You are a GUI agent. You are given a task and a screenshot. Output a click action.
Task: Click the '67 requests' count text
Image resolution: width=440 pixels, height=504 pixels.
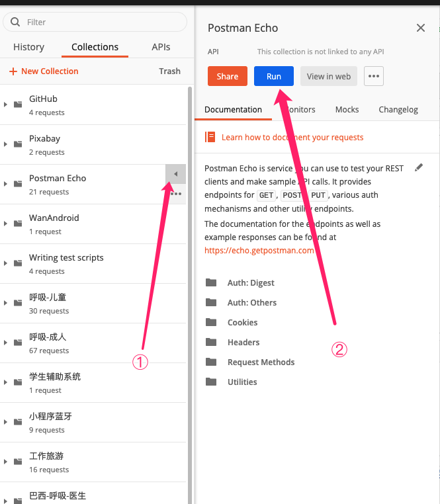point(49,351)
